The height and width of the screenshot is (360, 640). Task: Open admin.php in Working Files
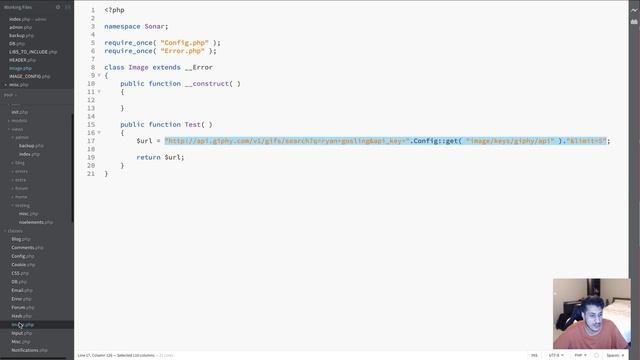(20, 27)
